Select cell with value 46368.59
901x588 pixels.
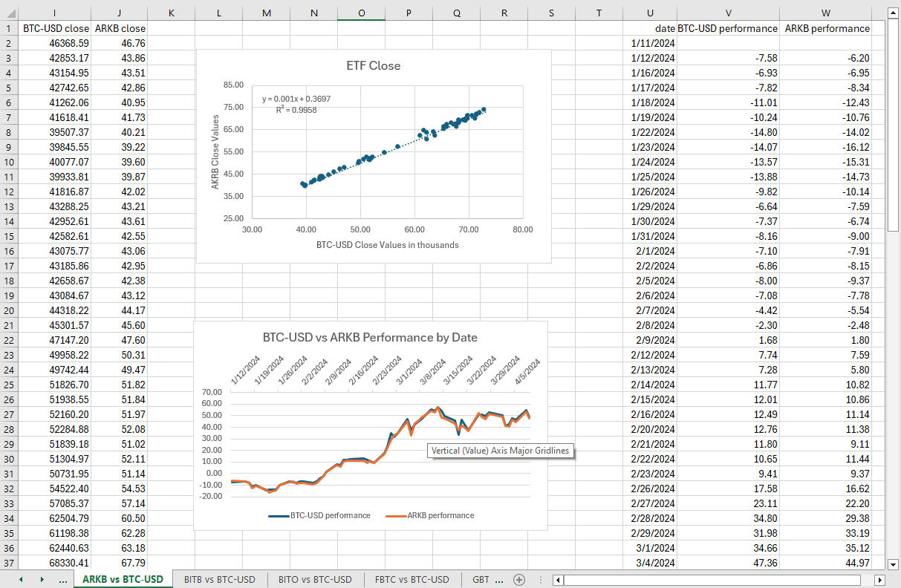(55, 43)
